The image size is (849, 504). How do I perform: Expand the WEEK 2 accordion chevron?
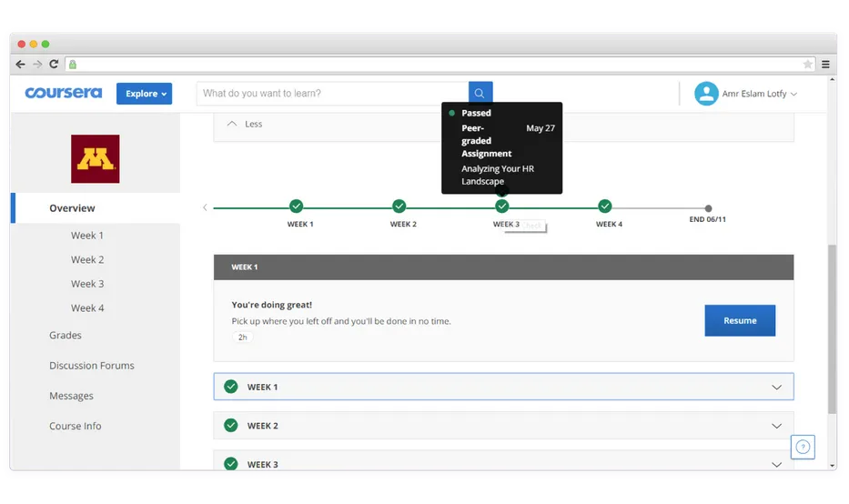776,426
